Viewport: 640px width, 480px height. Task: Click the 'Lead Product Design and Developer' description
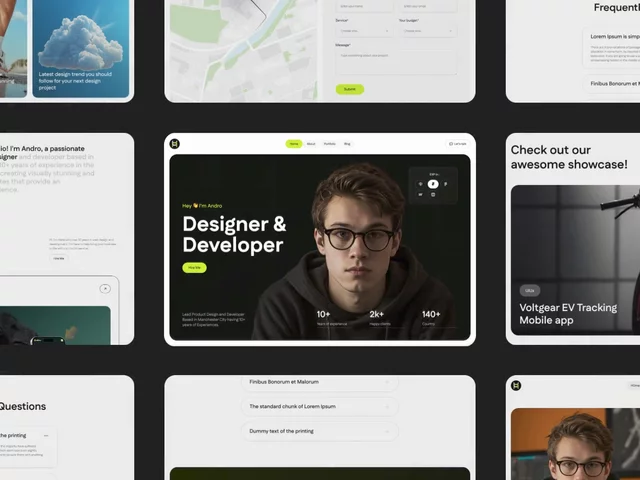213,320
